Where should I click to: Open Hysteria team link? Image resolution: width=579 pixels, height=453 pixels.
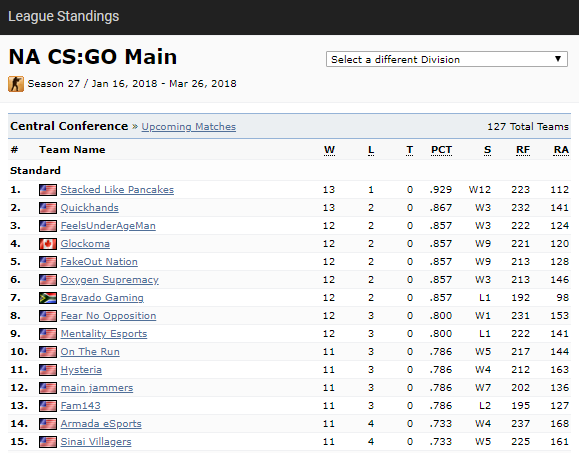pos(81,370)
